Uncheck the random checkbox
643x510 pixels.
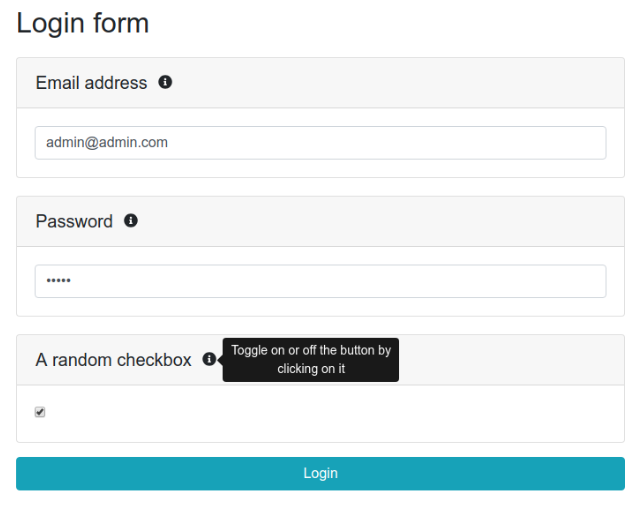[40, 412]
